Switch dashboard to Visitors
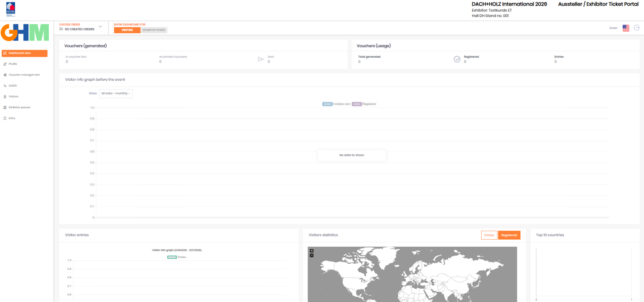Image resolution: width=644 pixels, height=302 pixels. tap(127, 30)
